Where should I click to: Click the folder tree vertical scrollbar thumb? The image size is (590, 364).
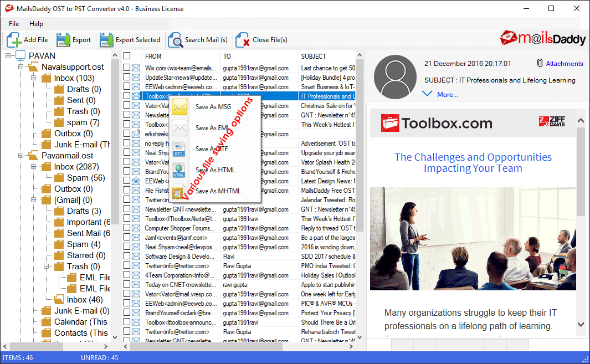coord(115,143)
